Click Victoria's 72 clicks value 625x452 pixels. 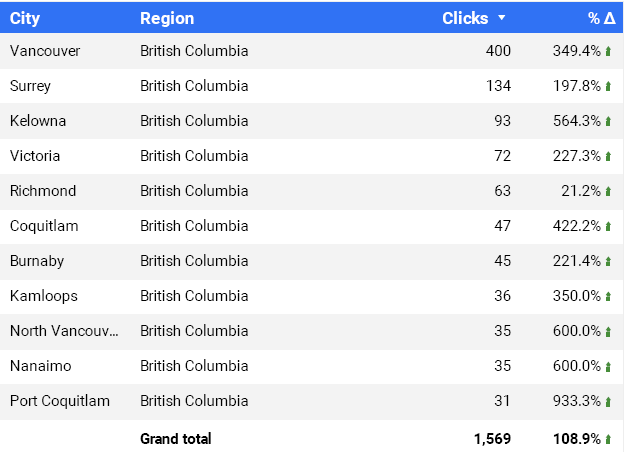502,156
